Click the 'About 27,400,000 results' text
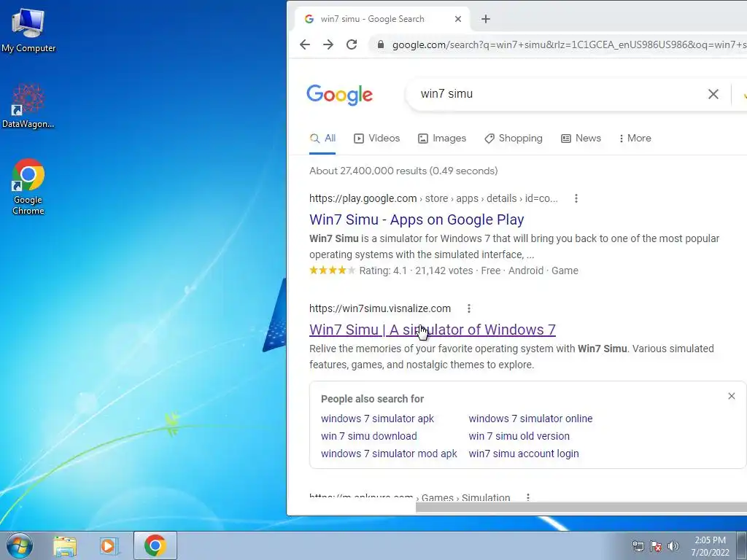 click(x=403, y=171)
